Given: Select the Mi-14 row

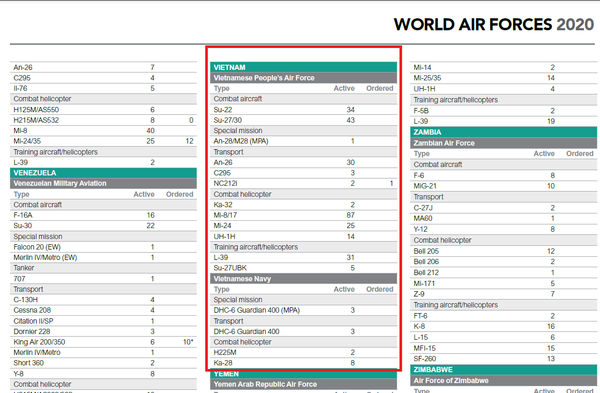Looking at the screenshot, I should click(x=503, y=67).
